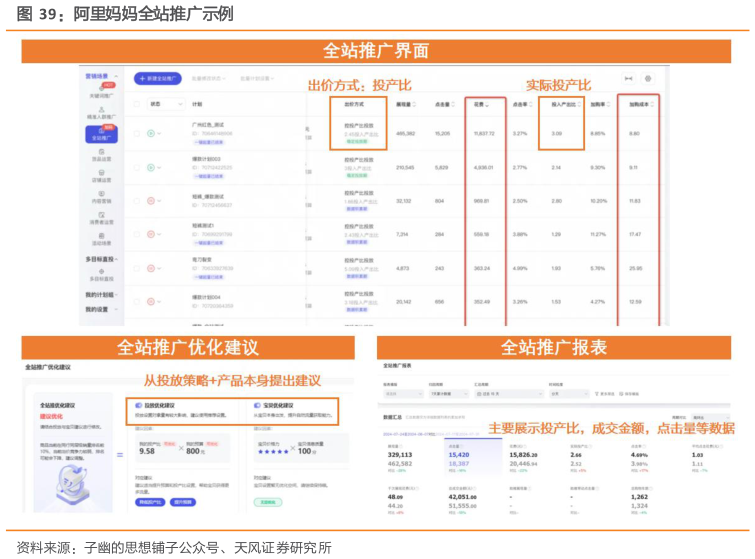The width and height of the screenshot is (755, 559).
Task: Click the status icon in the 11,837.72 spend row
Action: pos(151,133)
